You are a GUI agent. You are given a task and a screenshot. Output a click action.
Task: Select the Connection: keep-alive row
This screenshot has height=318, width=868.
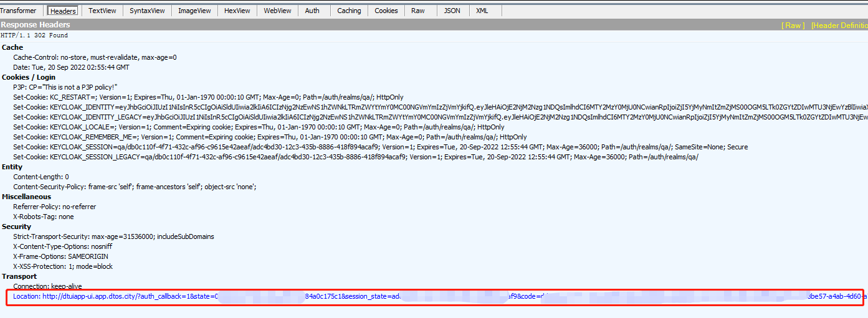point(49,286)
